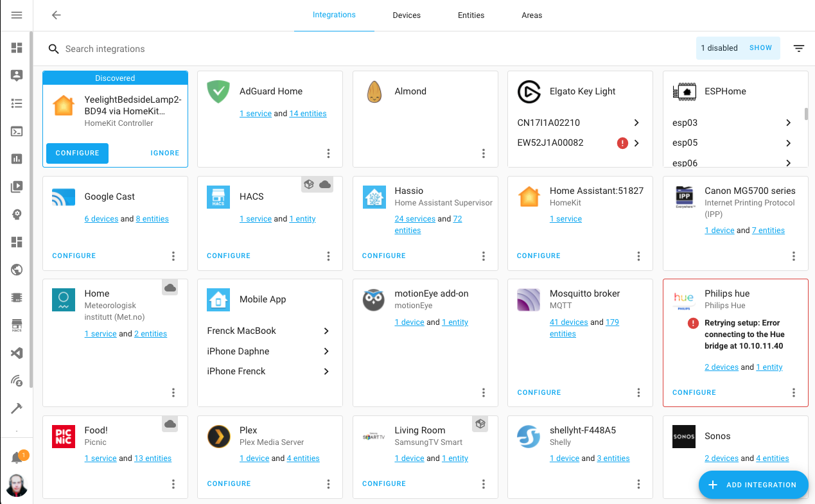Image resolution: width=815 pixels, height=504 pixels.
Task: Click the package badge on Living Room card
Action: (x=480, y=424)
